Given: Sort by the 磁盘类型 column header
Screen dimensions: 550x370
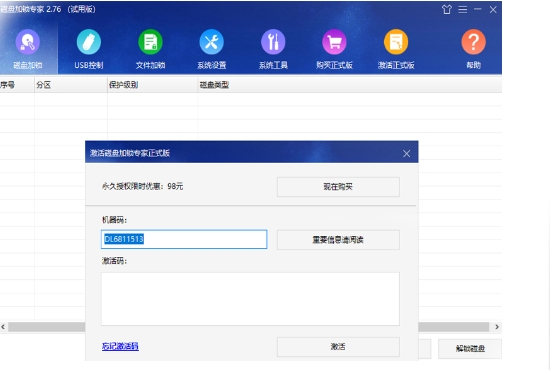Looking at the screenshot, I should click(350, 85).
